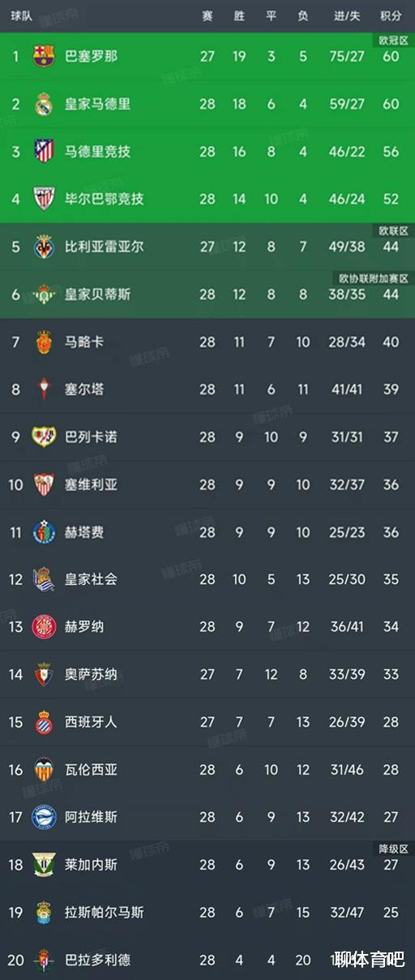Click the Villarreal yellow badge
The image size is (415, 980).
pyautogui.click(x=43, y=246)
